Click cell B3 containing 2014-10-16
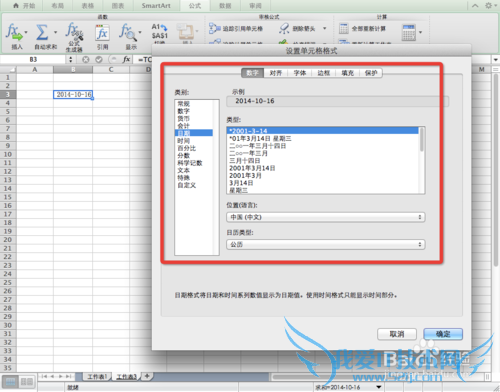 coord(73,94)
